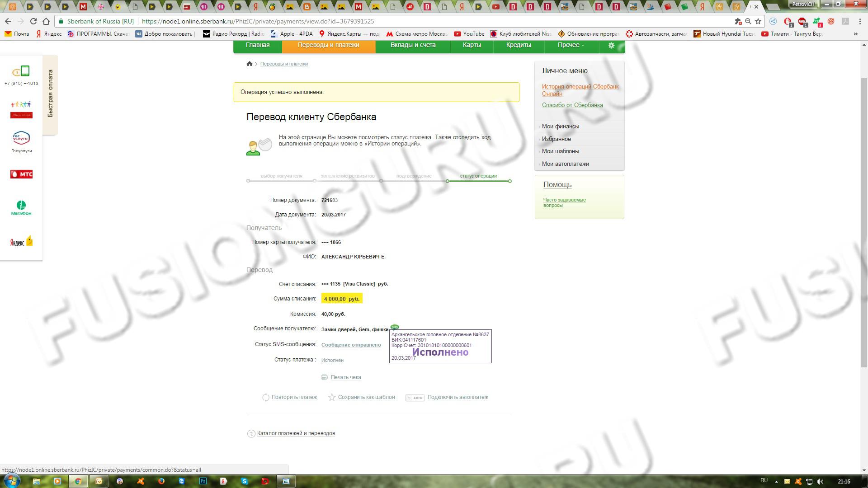The image size is (868, 488).
Task: Show hidden tray icons arrow
Action: [x=776, y=482]
